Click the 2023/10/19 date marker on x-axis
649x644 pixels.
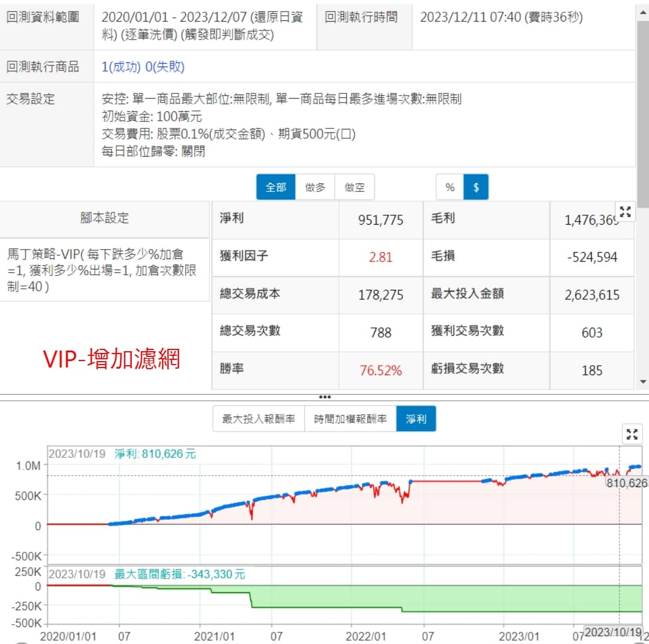pos(613,632)
